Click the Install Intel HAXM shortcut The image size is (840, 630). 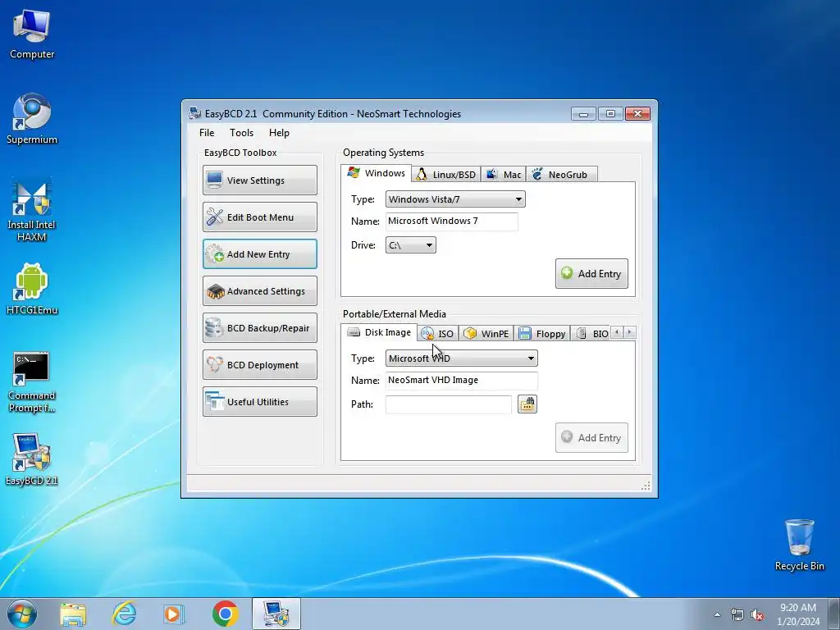(32, 210)
